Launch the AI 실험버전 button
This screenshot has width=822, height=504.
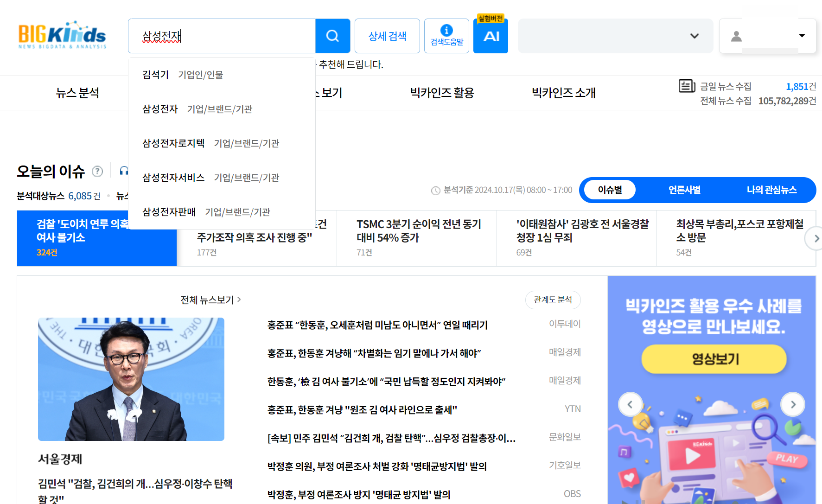(491, 36)
